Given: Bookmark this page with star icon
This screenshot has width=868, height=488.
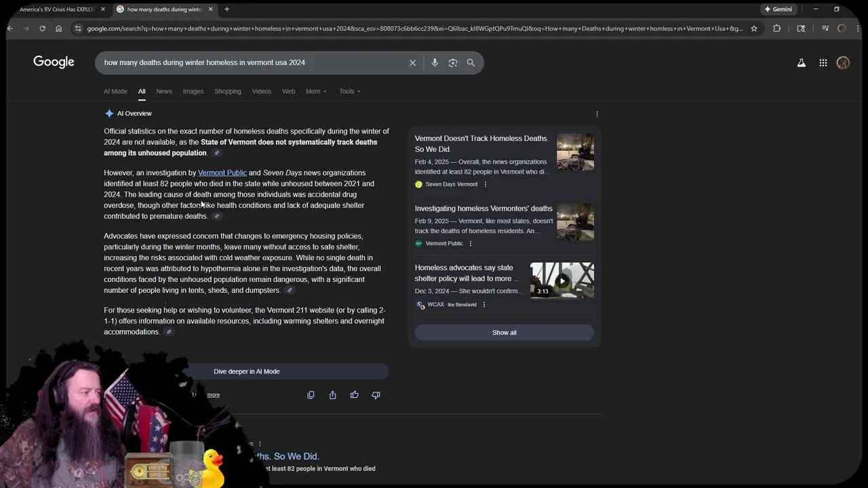Looking at the screenshot, I should [x=753, y=28].
